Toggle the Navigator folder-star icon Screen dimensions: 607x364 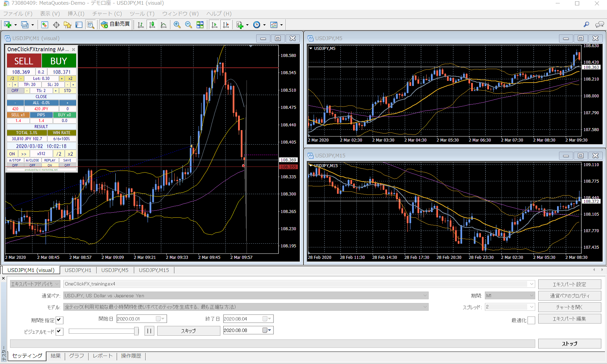pos(67,25)
